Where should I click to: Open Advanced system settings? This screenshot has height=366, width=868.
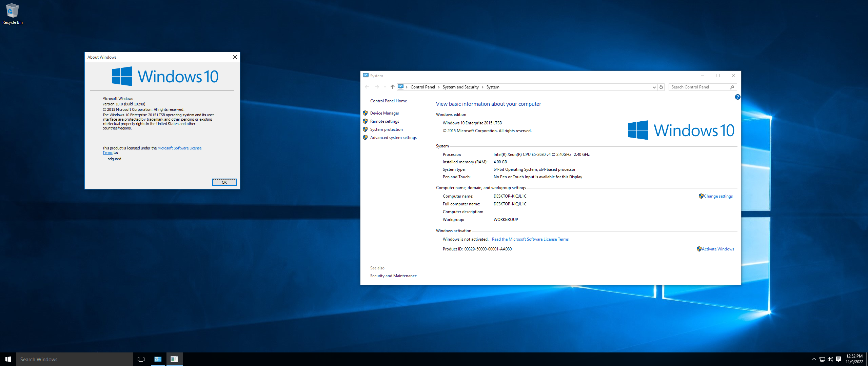coord(393,138)
